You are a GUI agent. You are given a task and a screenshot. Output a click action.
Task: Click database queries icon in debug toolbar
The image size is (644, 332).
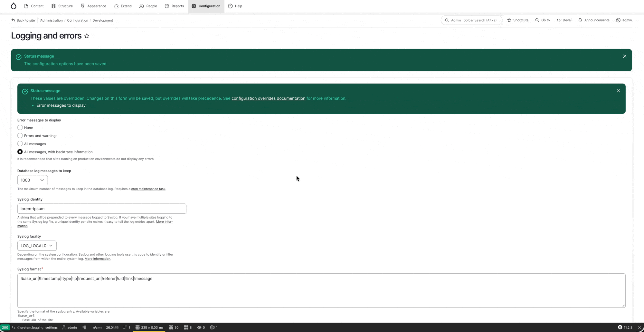(137, 327)
